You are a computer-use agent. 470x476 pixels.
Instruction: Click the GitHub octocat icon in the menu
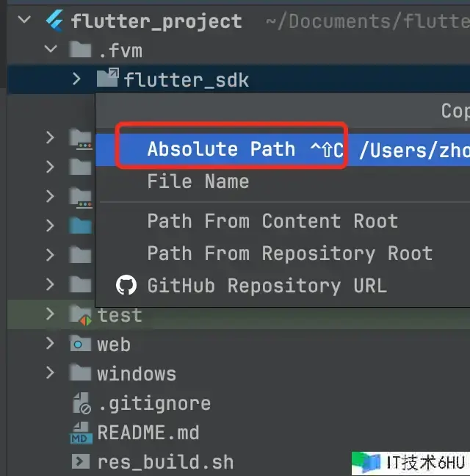126,285
